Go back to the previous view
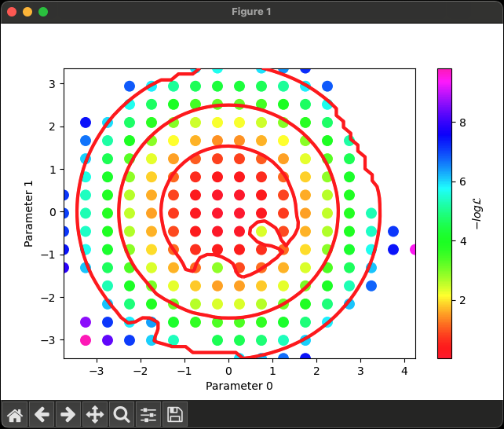 pyautogui.click(x=42, y=414)
